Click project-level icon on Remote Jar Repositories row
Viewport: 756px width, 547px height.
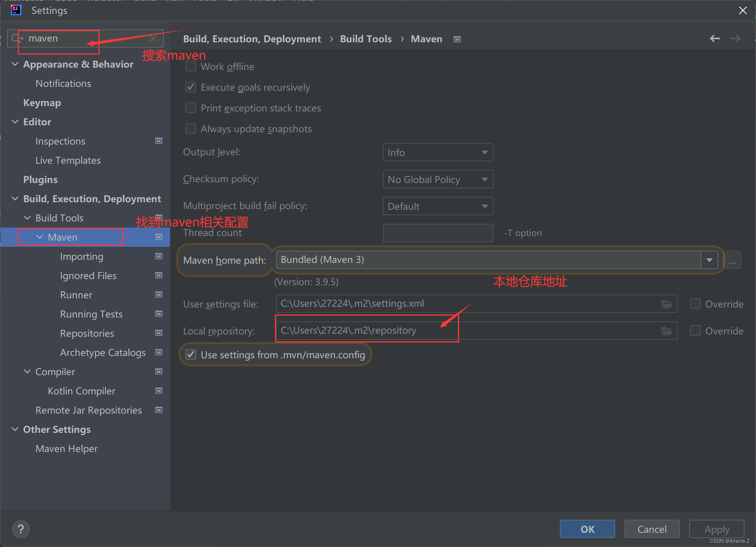tap(158, 410)
